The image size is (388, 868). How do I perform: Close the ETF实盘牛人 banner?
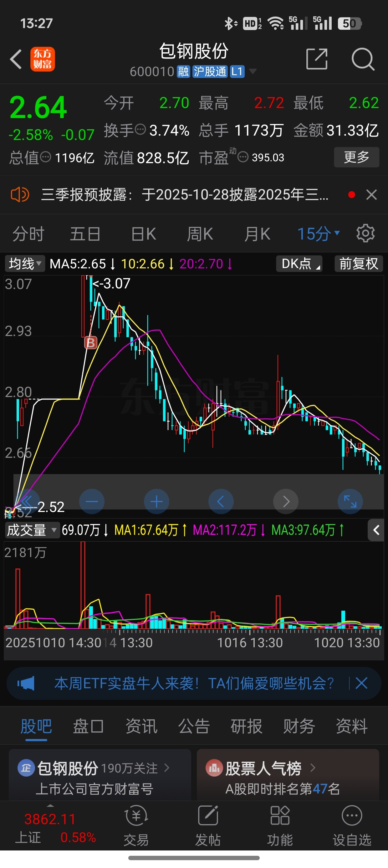[x=361, y=683]
